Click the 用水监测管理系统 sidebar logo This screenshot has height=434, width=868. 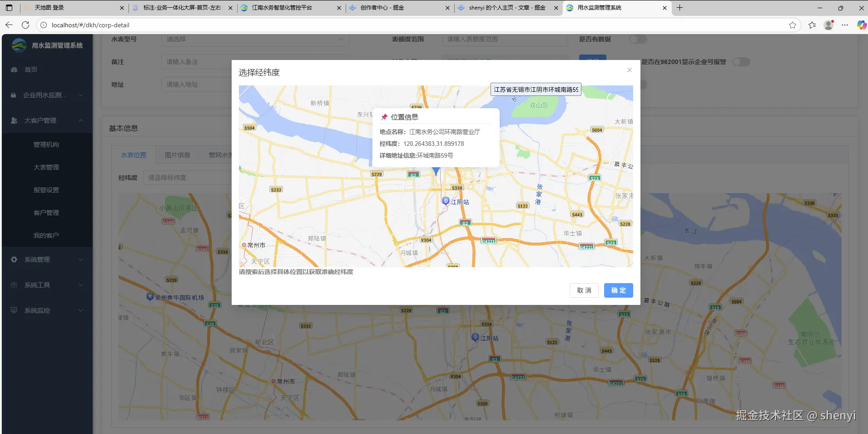tap(19, 45)
